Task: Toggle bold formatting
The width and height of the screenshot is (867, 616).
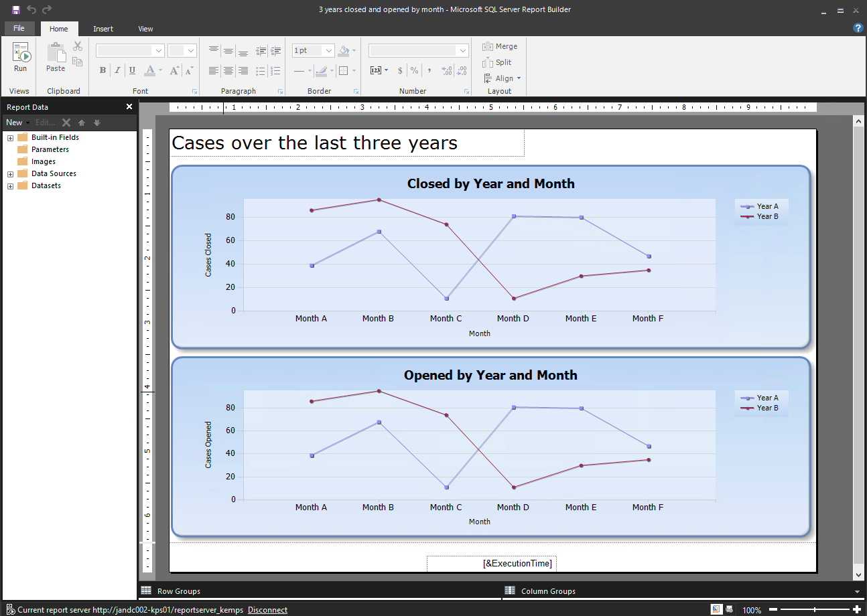Action: 103,70
